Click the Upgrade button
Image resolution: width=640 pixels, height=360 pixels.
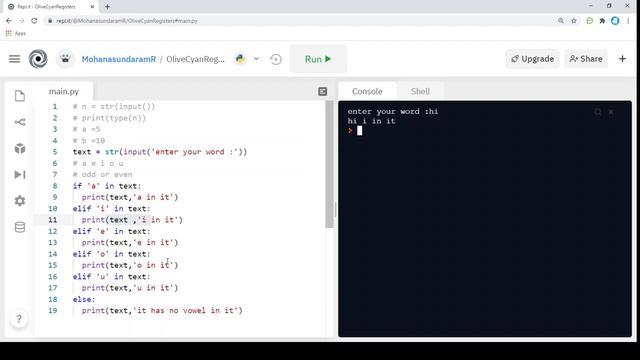point(533,59)
